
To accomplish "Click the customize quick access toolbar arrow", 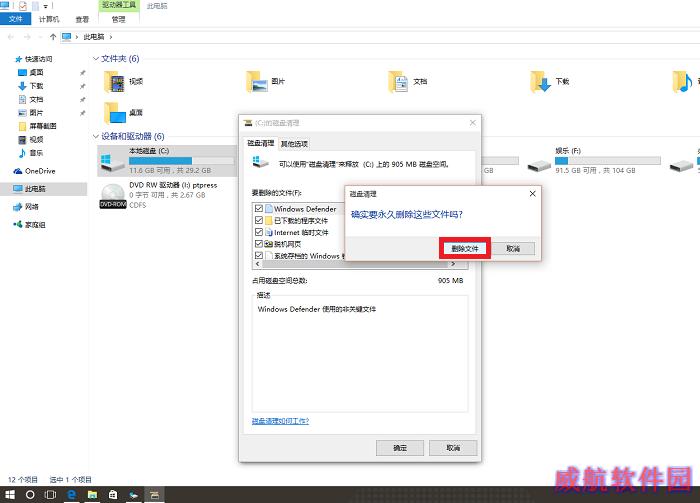I will click(46, 6).
